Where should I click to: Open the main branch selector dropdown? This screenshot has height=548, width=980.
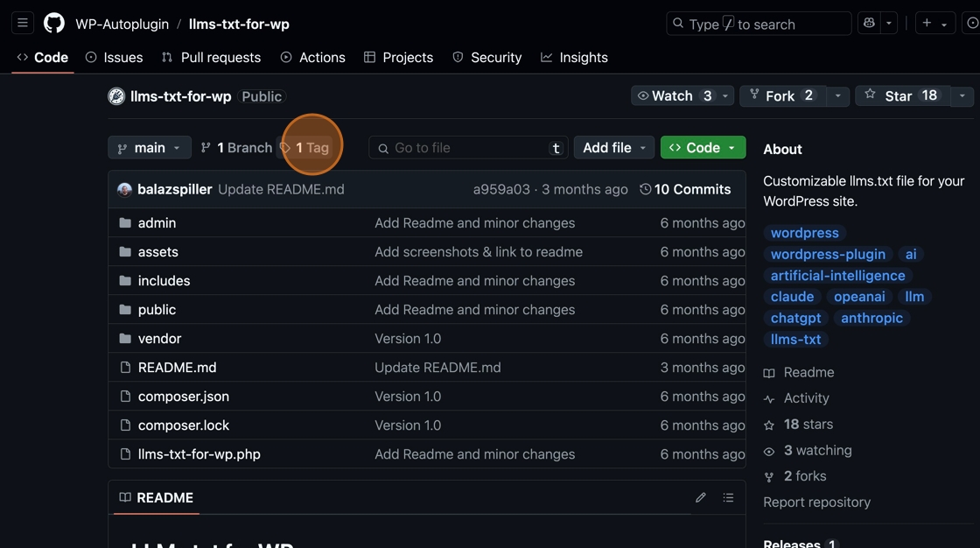pyautogui.click(x=150, y=148)
